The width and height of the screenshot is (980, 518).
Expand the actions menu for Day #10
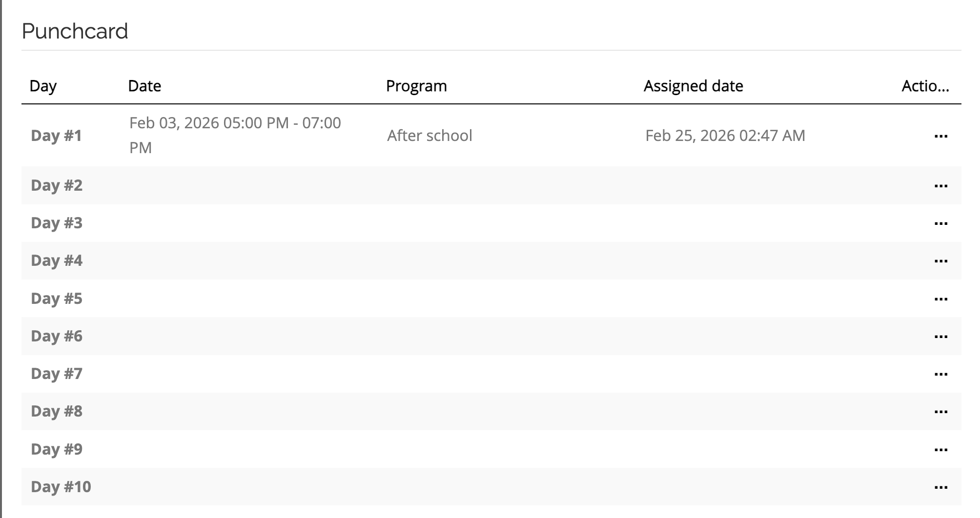coord(940,487)
